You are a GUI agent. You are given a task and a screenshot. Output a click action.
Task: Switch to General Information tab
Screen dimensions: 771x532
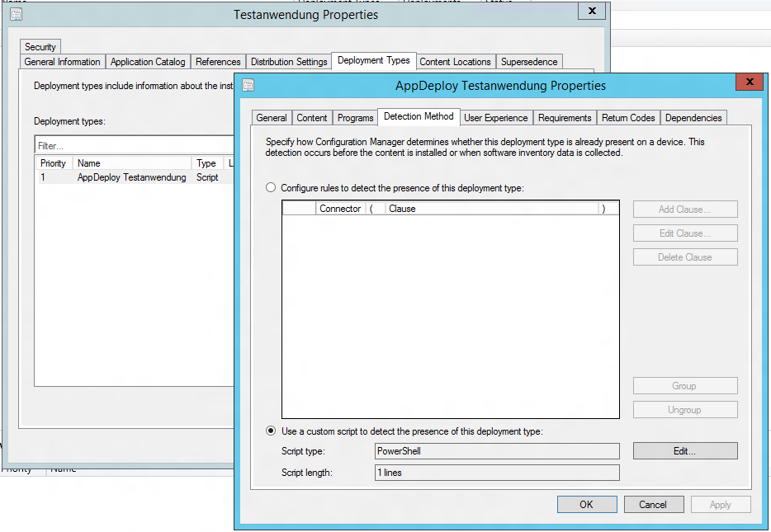click(x=62, y=62)
